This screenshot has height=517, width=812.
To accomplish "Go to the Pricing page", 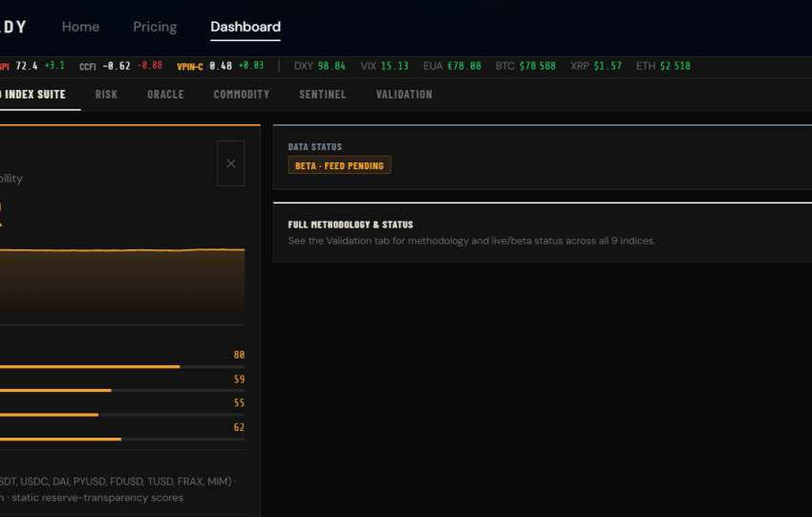I will click(155, 27).
